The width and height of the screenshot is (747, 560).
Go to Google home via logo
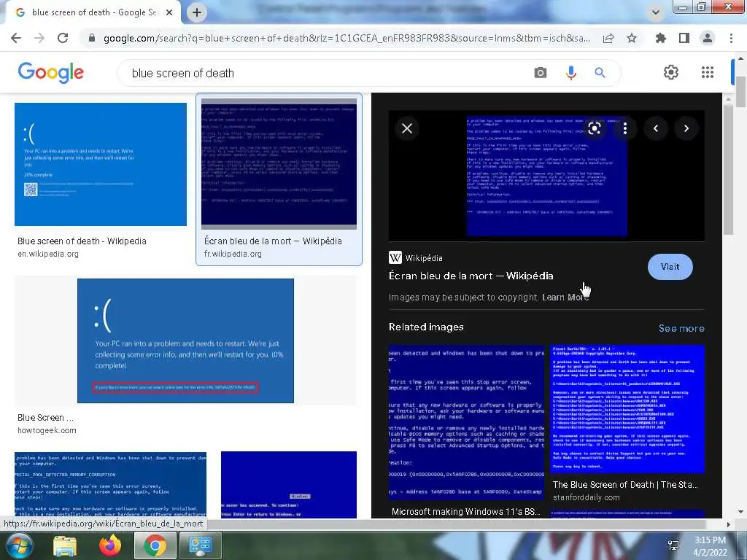(51, 73)
